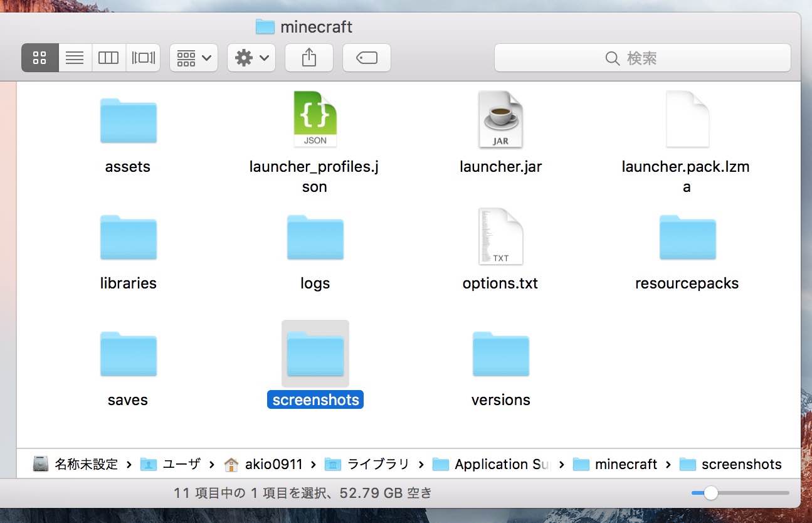Switch to list view mode

(75, 58)
